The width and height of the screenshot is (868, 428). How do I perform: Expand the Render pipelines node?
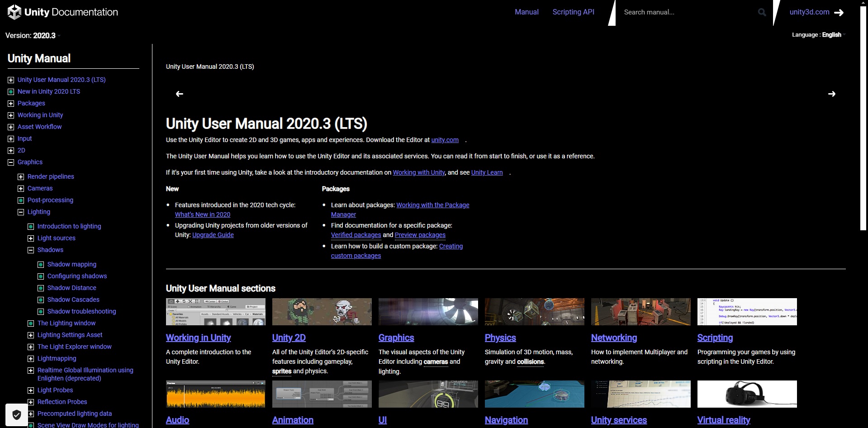pos(21,177)
